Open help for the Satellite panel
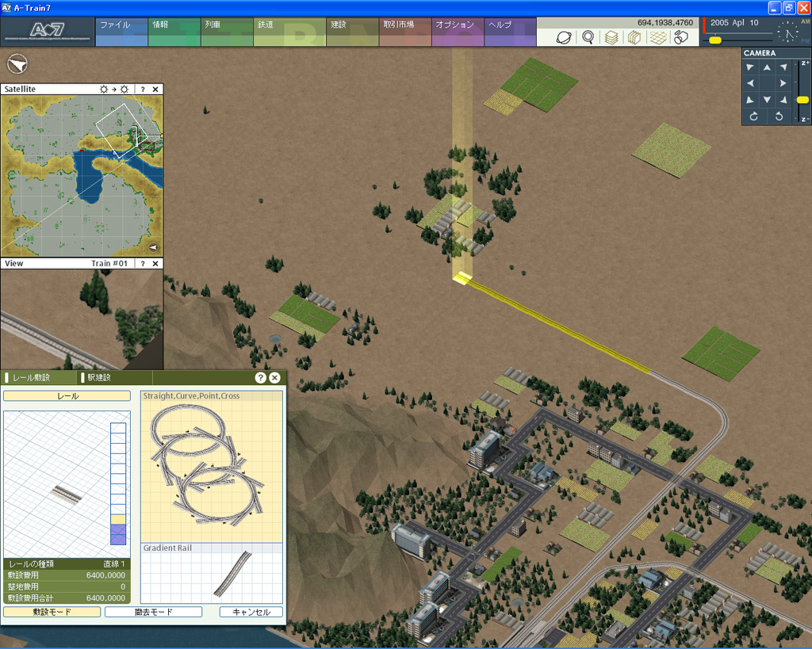812x649 pixels. pyautogui.click(x=143, y=89)
